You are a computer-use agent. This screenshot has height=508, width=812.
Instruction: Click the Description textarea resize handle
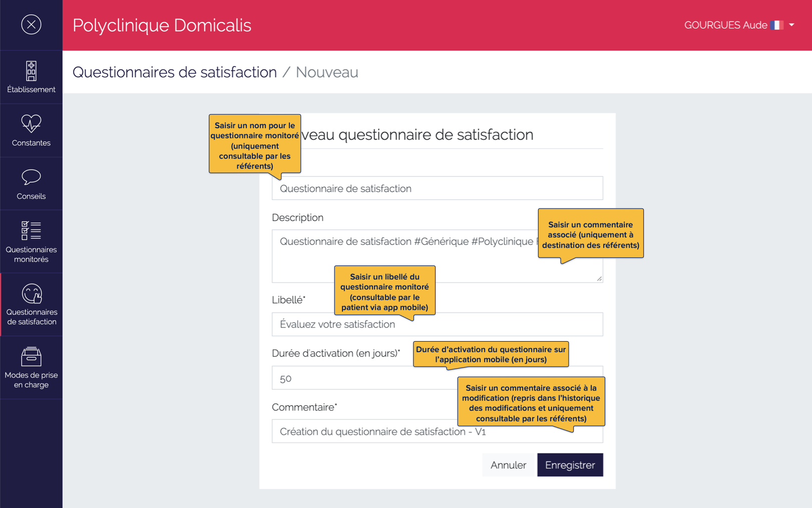(599, 279)
